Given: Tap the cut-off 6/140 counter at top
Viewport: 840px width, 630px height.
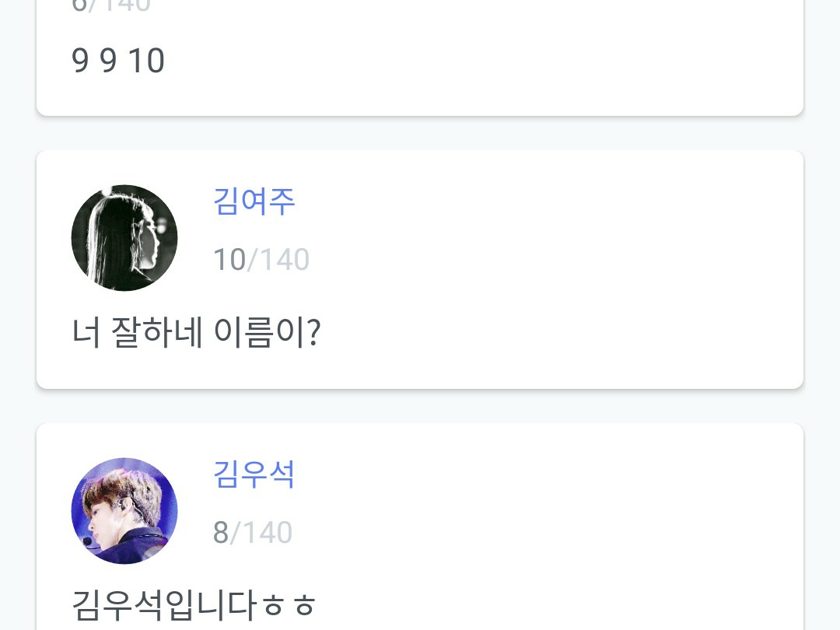Looking at the screenshot, I should tap(111, 6).
